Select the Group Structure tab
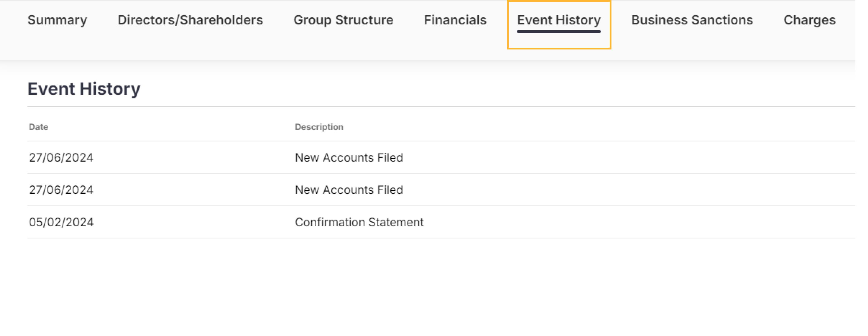This screenshot has width=868, height=336. 343,20
